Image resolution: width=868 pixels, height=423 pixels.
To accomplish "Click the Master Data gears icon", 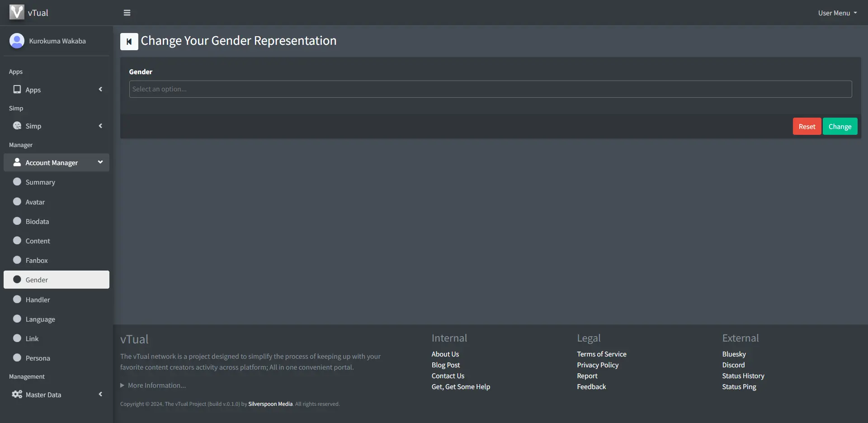I will 17,394.
